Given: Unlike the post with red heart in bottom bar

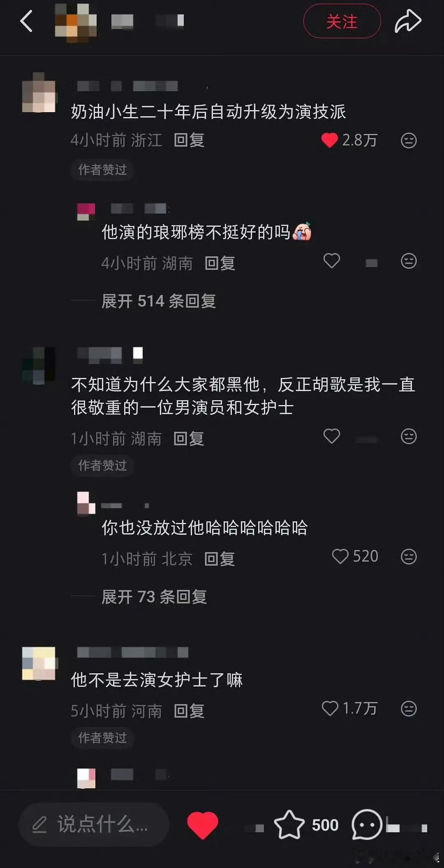Looking at the screenshot, I should [202, 825].
